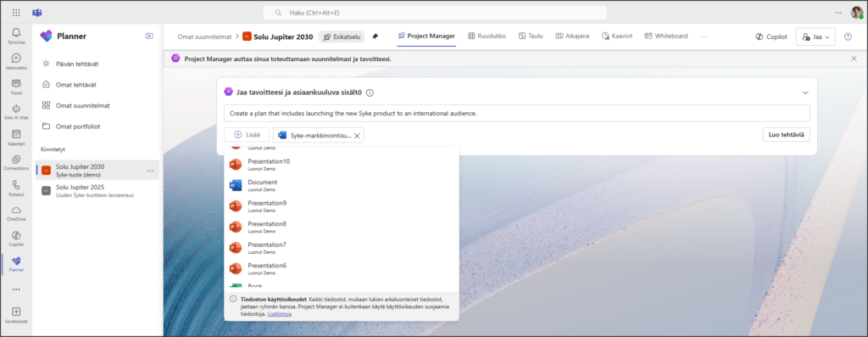The image size is (868, 337).
Task: Open Tiimit teams in the sidebar
Action: click(x=16, y=87)
